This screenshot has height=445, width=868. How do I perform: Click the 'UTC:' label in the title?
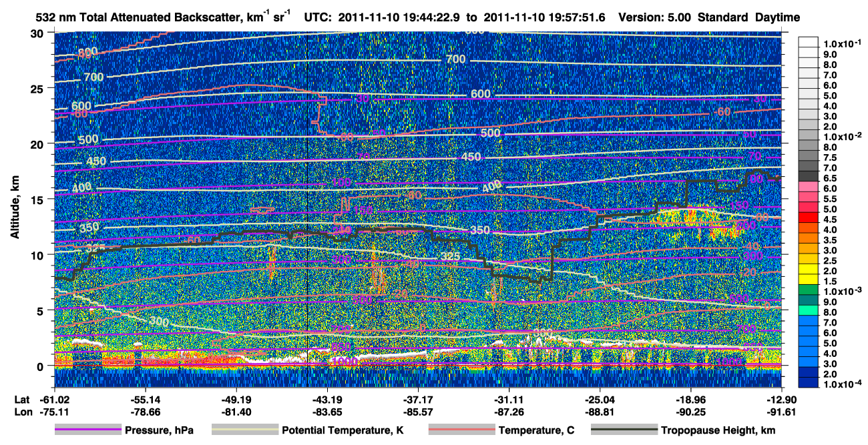316,17
